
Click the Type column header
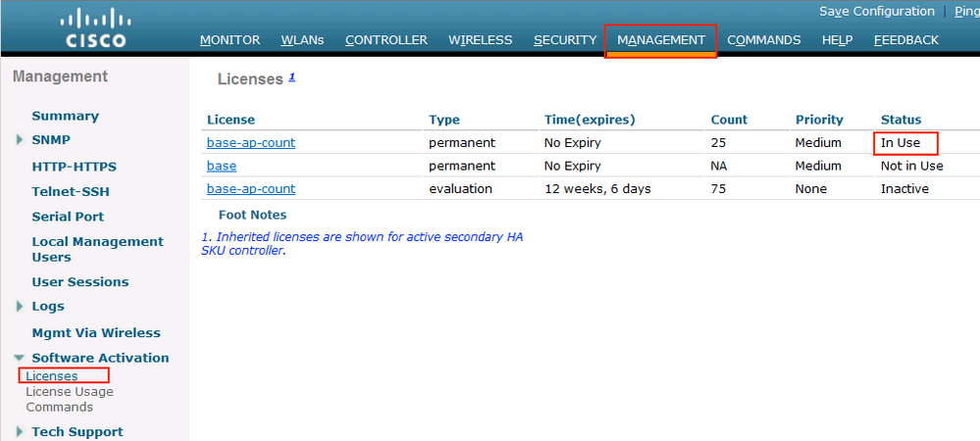pyautogui.click(x=443, y=120)
